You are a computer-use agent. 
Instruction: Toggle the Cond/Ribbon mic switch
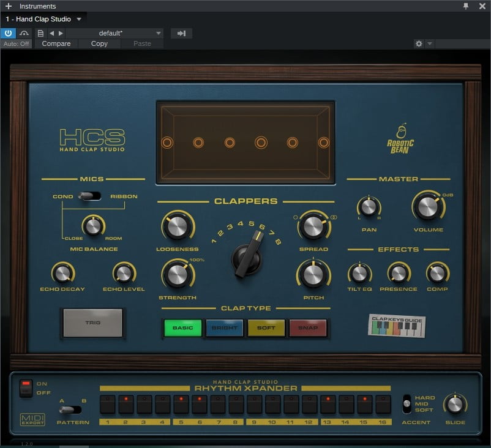tap(89, 196)
